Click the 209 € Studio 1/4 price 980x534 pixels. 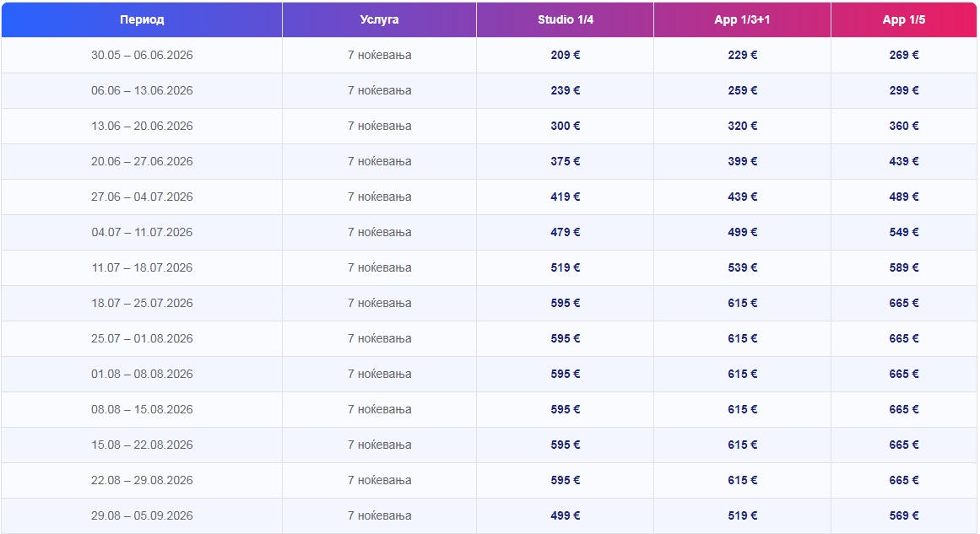point(565,55)
